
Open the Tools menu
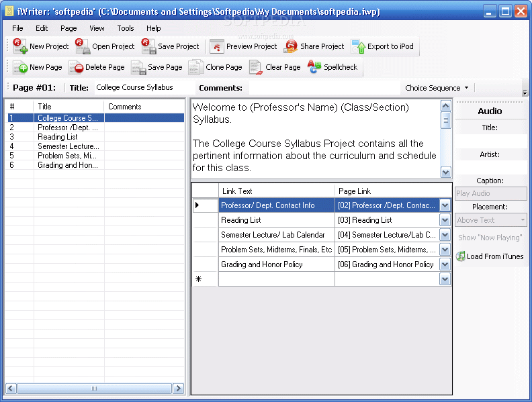[126, 28]
